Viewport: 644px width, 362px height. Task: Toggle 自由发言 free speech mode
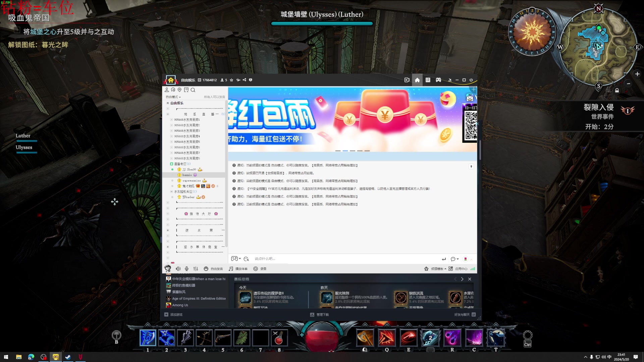point(213,269)
